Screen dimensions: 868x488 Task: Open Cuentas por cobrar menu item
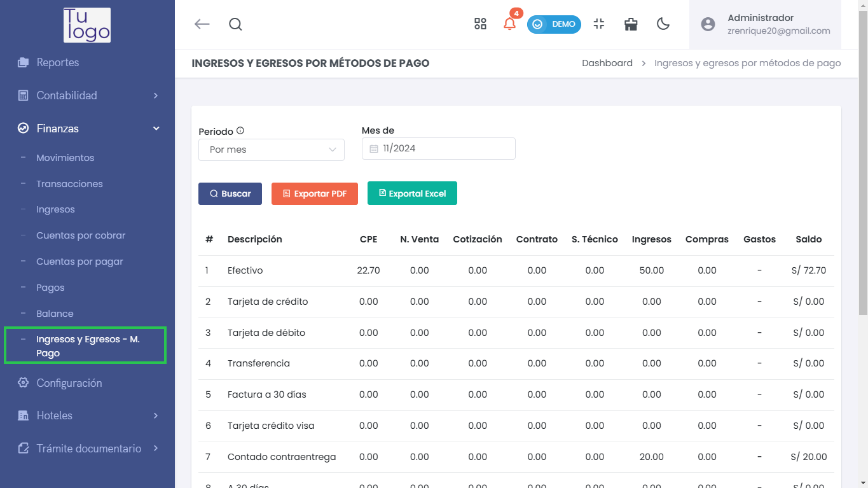pos(81,235)
